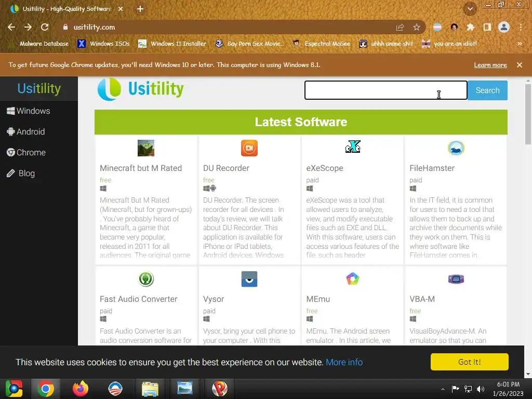532x399 pixels.
Task: Click the MEmu colorful icon
Action: [x=353, y=279]
